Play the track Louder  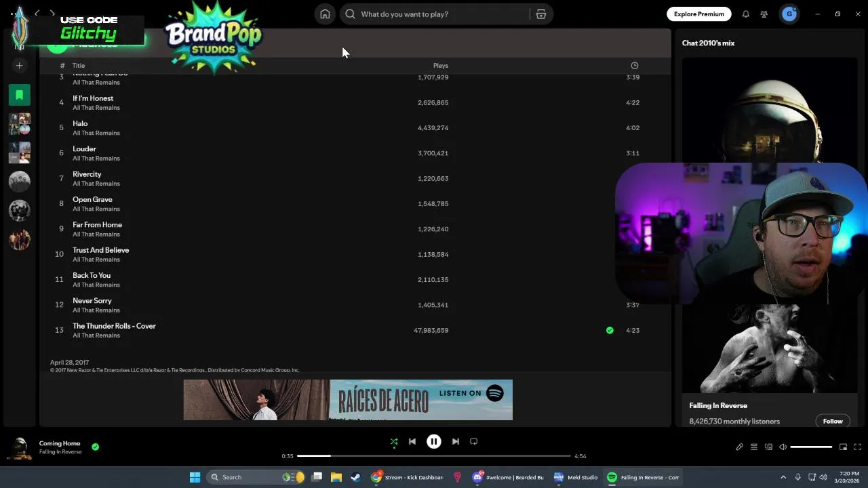tap(84, 149)
